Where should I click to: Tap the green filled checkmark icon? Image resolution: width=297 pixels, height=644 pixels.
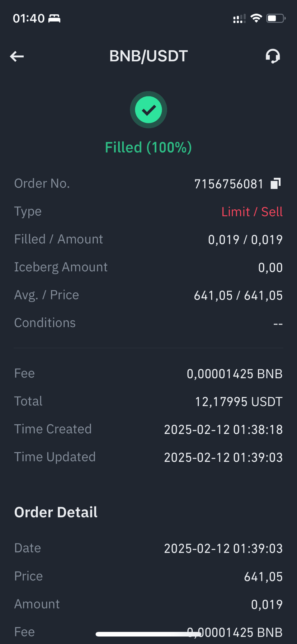pyautogui.click(x=148, y=110)
